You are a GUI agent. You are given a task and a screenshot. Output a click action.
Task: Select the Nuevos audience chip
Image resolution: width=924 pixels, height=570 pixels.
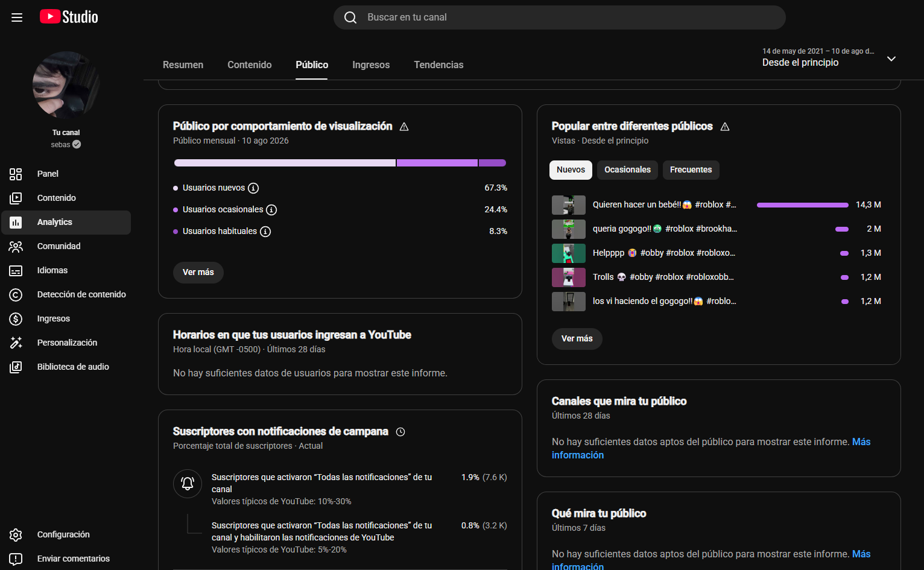pos(571,170)
